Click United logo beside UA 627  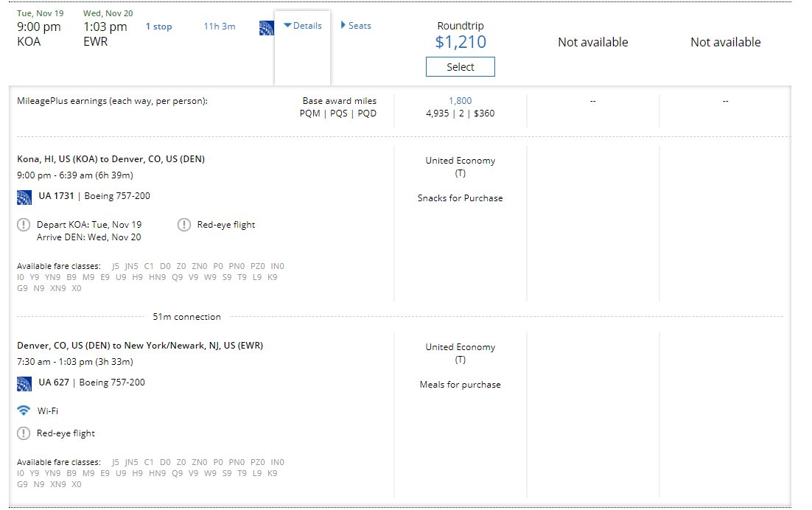point(24,384)
